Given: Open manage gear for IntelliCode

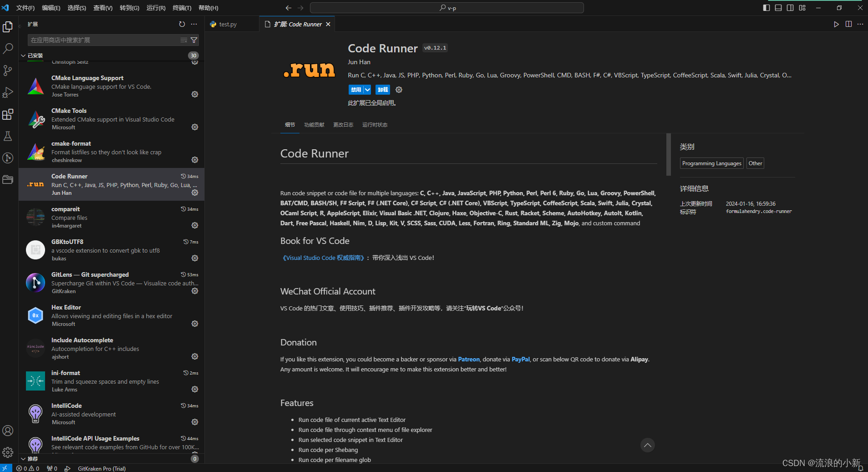Looking at the screenshot, I should coord(195,422).
